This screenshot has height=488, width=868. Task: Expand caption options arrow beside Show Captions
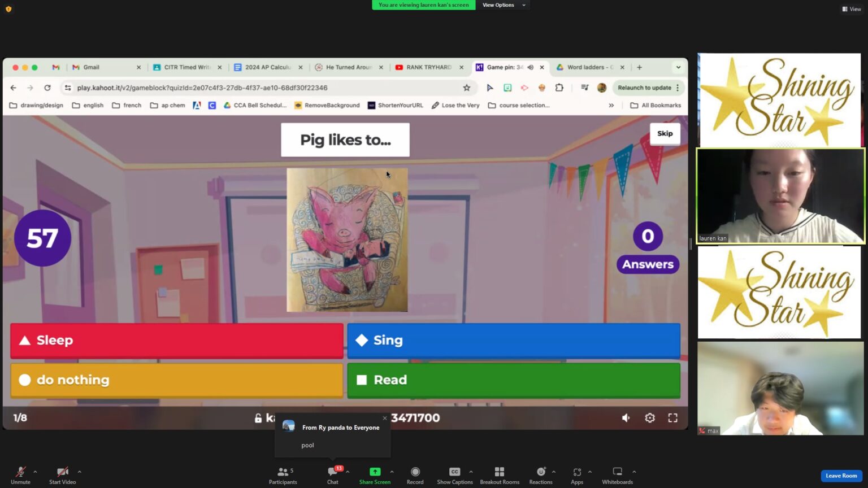coord(471,472)
